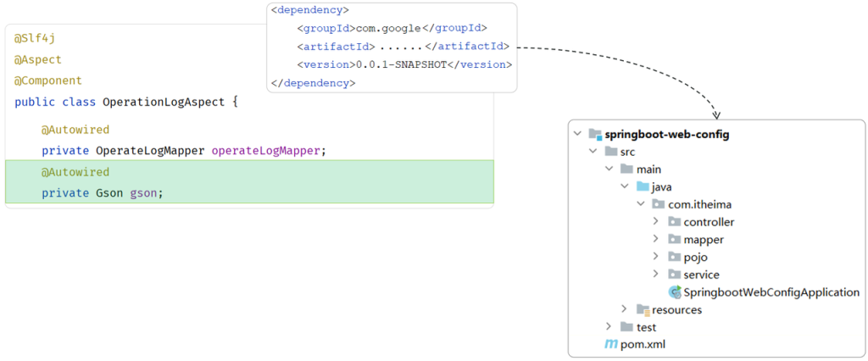Screen dimensions: 868x361
Task: Click the Maven pom.xml file icon
Action: point(610,344)
